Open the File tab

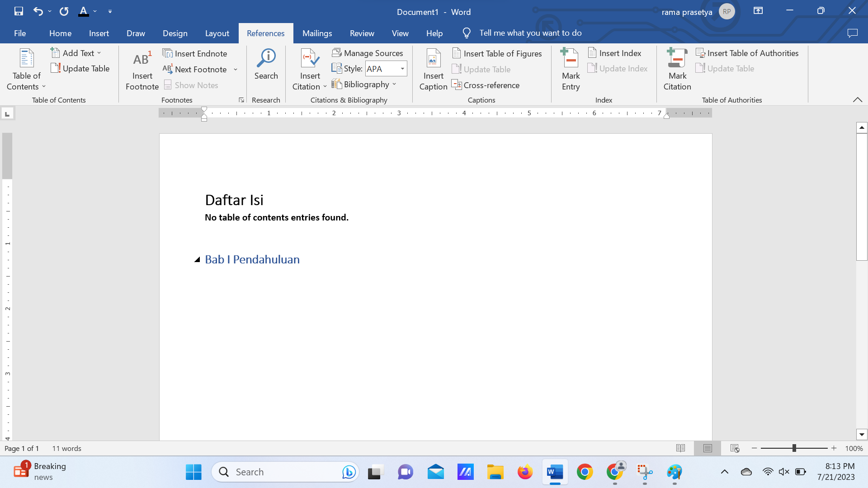pyautogui.click(x=20, y=33)
